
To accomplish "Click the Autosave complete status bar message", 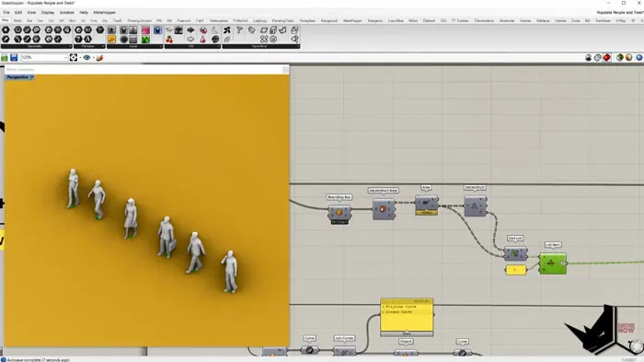I will tap(39, 360).
